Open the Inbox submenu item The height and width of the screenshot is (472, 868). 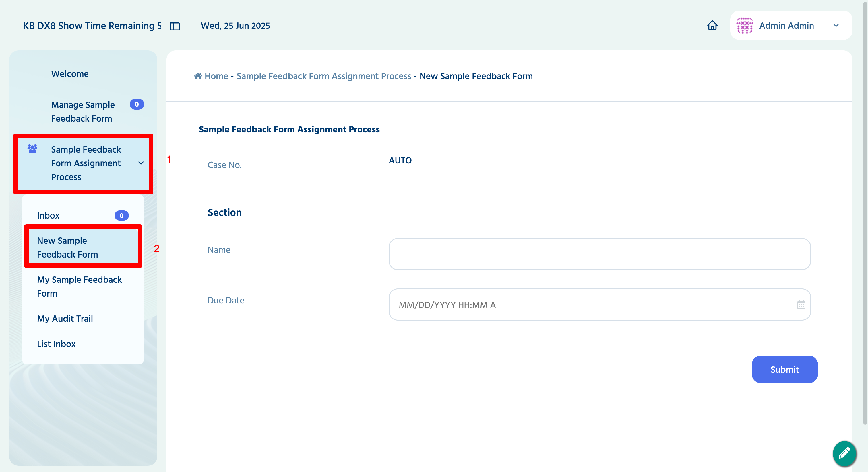click(83, 215)
